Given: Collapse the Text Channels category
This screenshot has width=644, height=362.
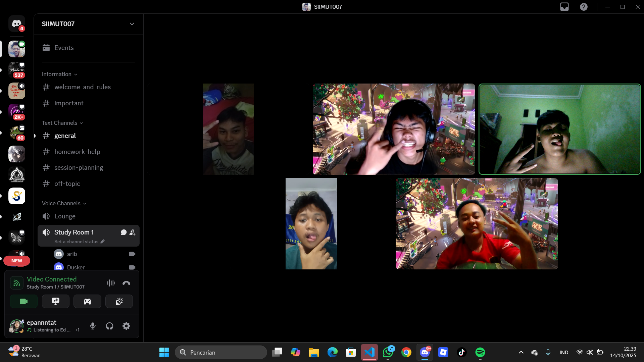Looking at the screenshot, I should tap(62, 123).
